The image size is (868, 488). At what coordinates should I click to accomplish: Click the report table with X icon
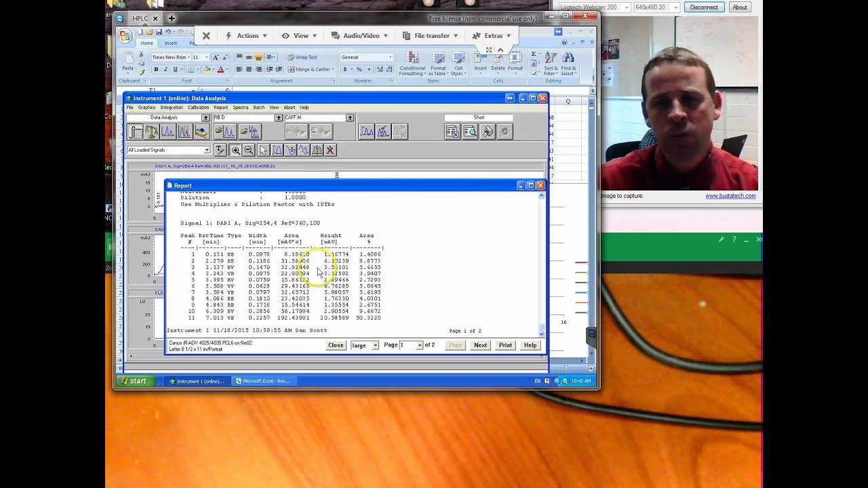click(452, 132)
